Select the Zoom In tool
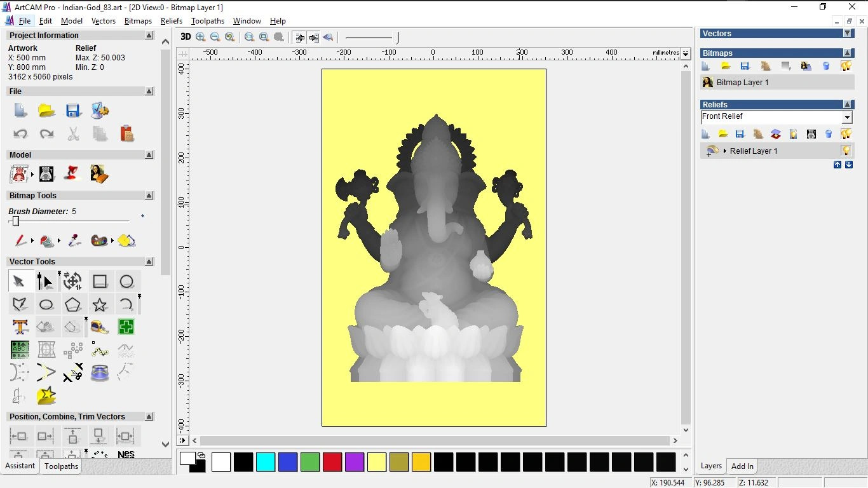Screen dimensions: 868x488 [x=200, y=37]
